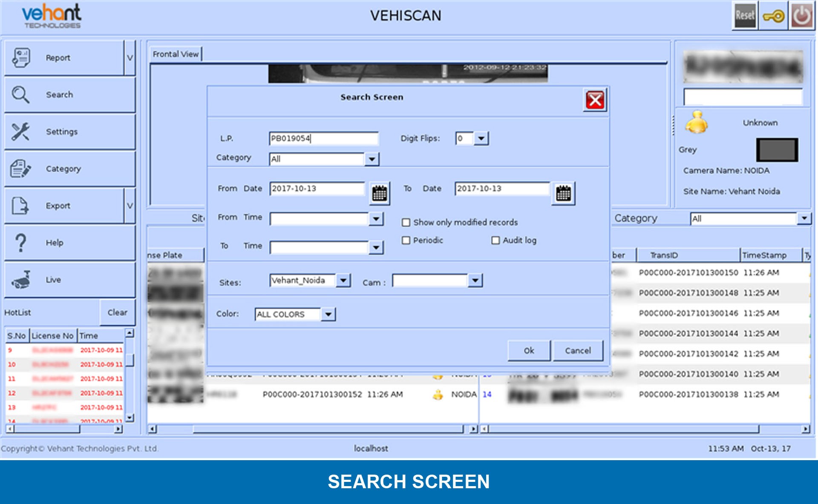Click the Time hotlist column header
This screenshot has width=818, height=504.
(101, 336)
